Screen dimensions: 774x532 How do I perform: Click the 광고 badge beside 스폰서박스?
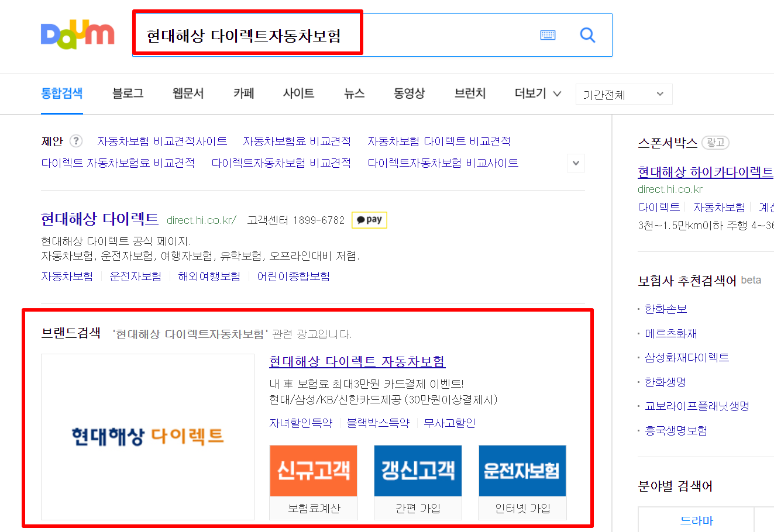pos(715,142)
